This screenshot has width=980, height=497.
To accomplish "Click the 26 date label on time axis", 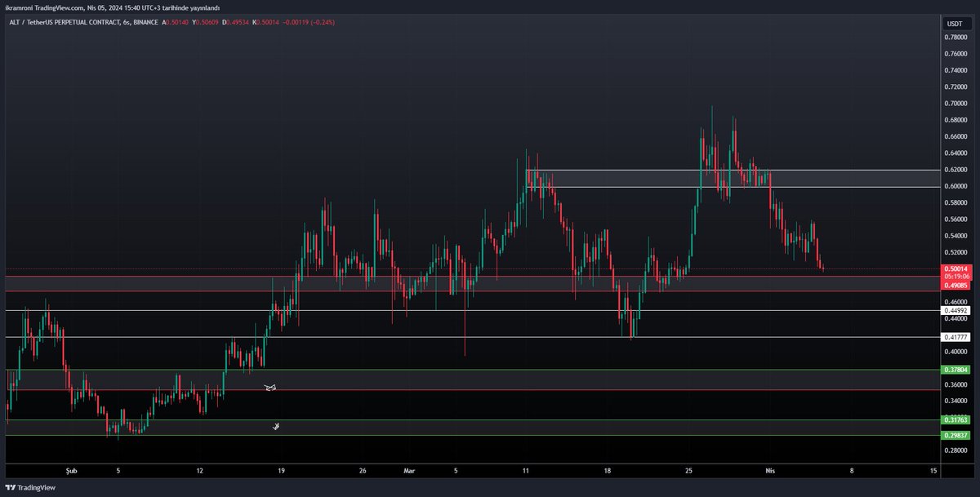I will 362,470.
